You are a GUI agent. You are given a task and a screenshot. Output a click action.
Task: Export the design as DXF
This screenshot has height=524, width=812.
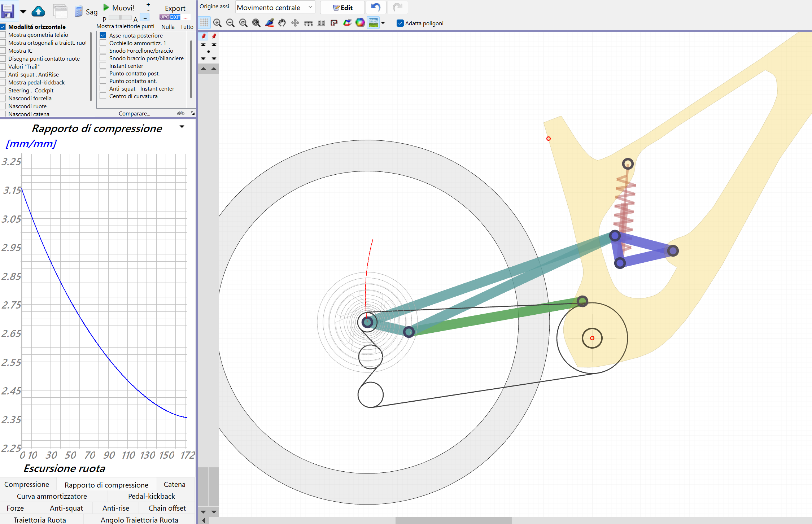pyautogui.click(x=175, y=17)
